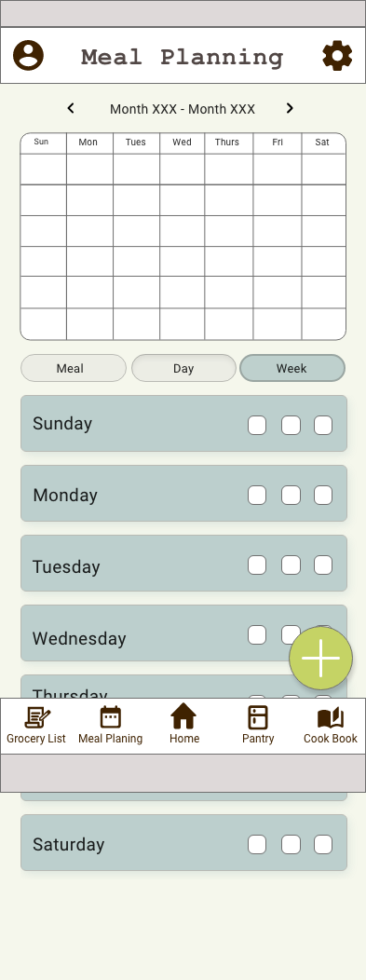Open the Pantry fridge icon
This screenshot has width=366, height=980.
coord(258,717)
